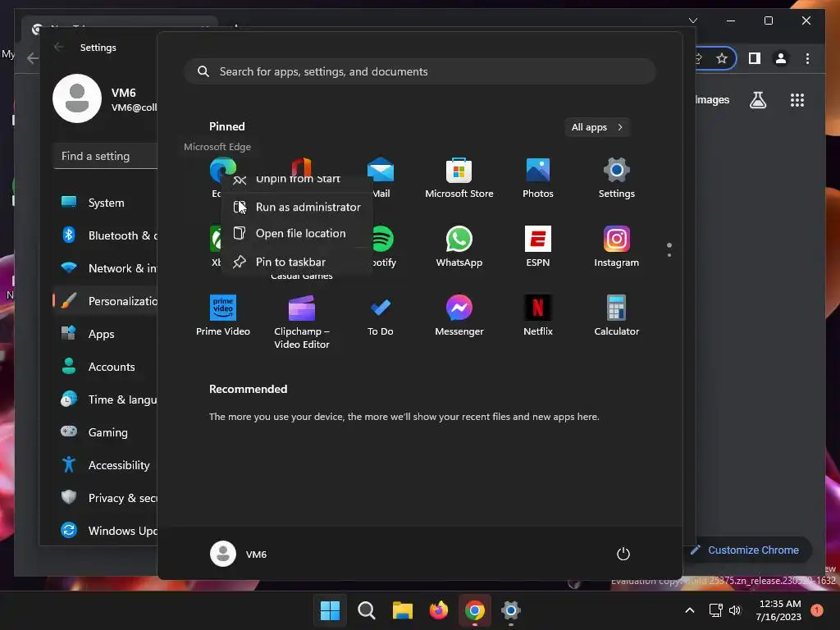
Task: Choose Unpin from Start
Action: click(x=297, y=180)
